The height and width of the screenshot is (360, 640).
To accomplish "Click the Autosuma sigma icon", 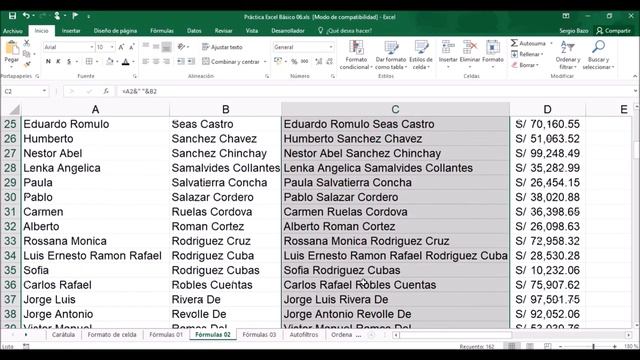I will tap(514, 43).
